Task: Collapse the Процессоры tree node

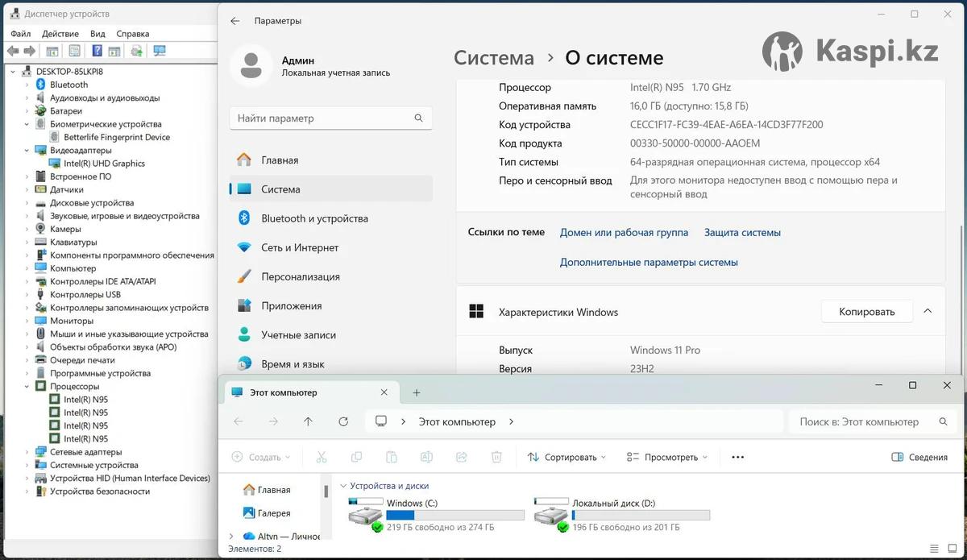Action: [27, 387]
